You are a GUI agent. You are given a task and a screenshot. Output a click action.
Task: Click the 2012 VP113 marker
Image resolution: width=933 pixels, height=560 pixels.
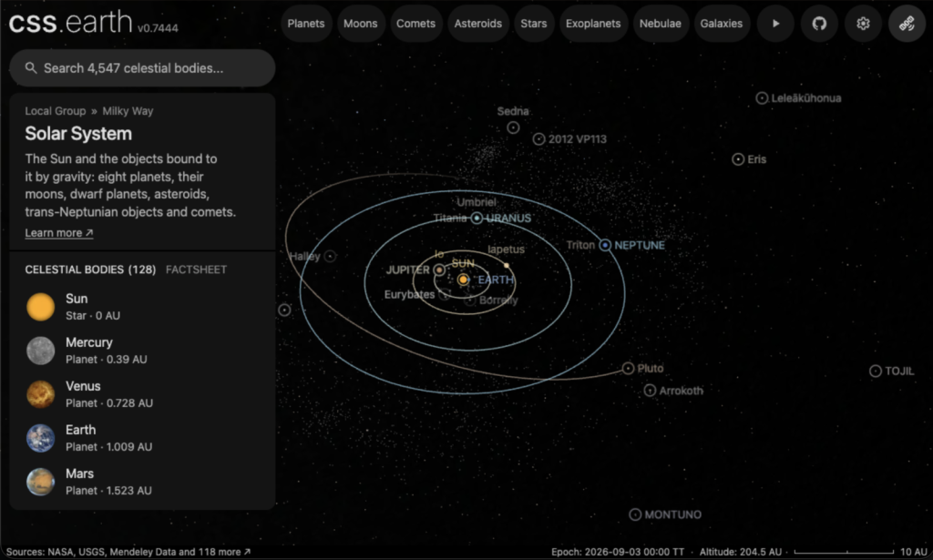538,139
